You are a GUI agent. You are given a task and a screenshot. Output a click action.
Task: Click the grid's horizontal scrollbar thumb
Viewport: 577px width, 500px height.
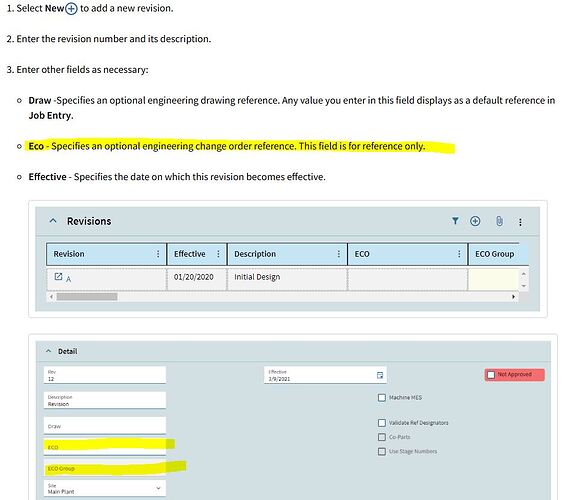87,297
